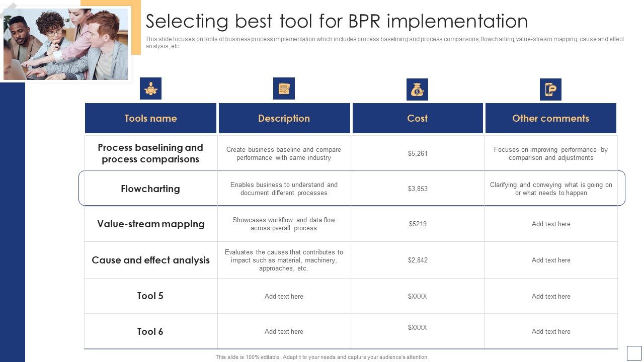644x362 pixels.
Task: Click the Add text here link for Value-stream mapping
Action: coord(551,224)
